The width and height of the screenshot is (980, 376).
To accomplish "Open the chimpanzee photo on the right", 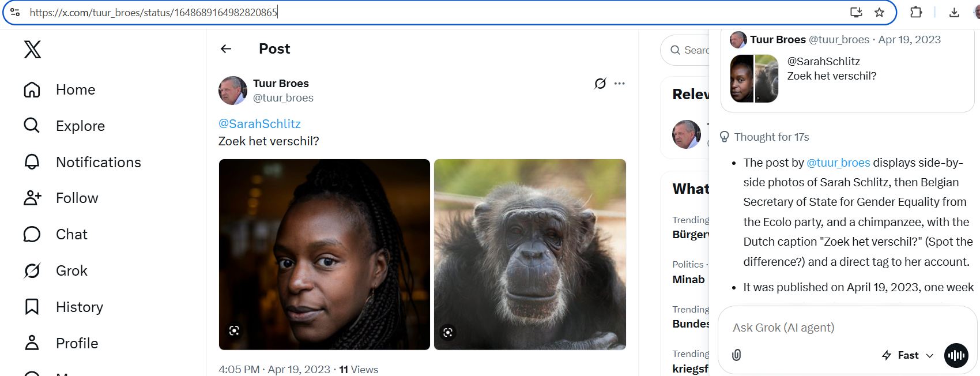I will click(x=530, y=254).
